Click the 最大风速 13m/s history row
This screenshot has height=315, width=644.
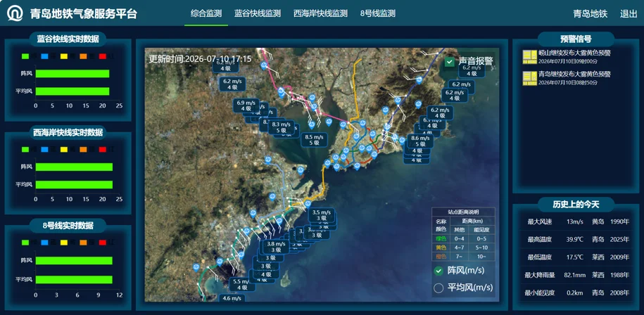tap(576, 222)
